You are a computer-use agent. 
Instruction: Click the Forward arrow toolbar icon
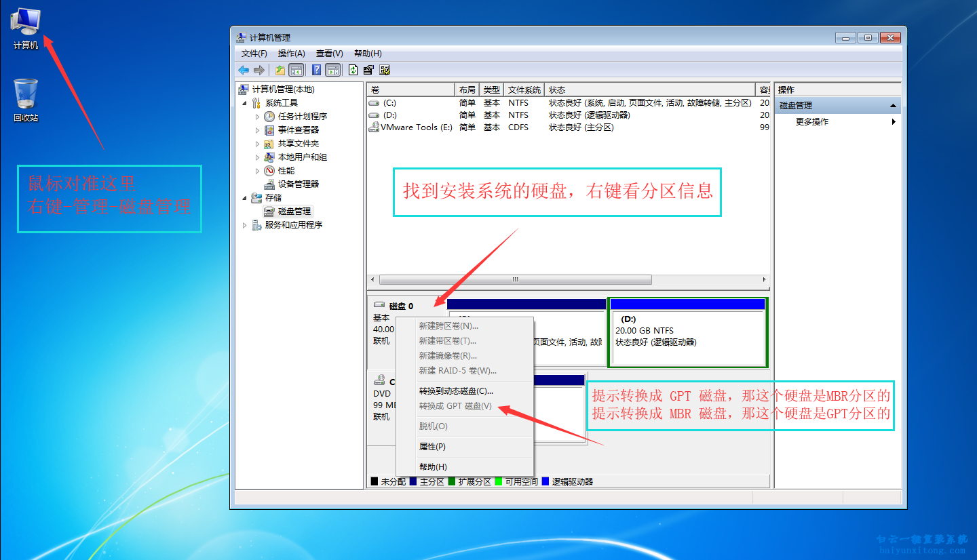click(x=258, y=69)
